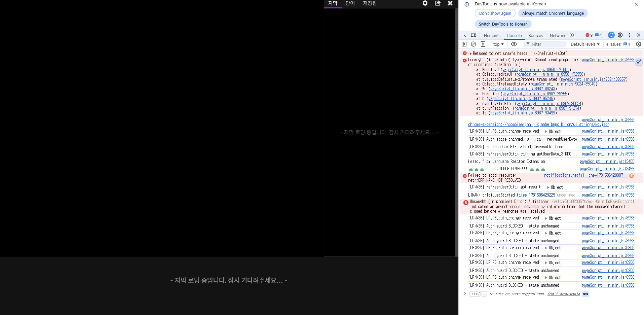Click the info icon in language notice
This screenshot has width=644, height=315.
tap(467, 4)
